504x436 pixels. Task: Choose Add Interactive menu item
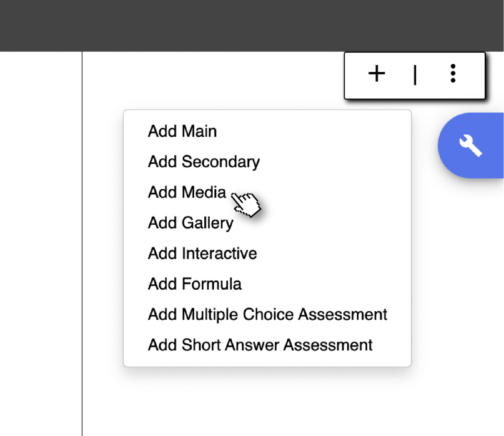tap(202, 253)
